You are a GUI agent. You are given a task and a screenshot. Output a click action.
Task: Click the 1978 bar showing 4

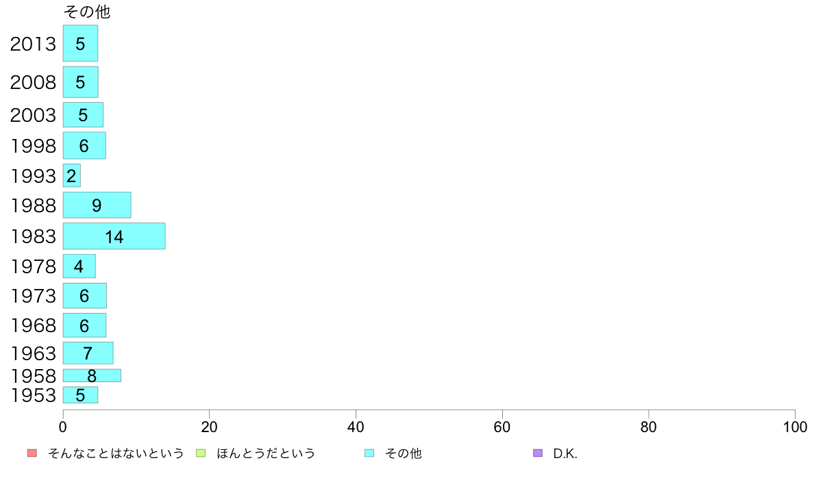coord(79,266)
